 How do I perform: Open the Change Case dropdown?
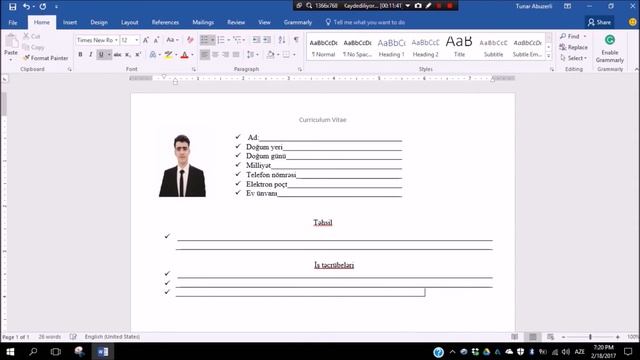click(x=172, y=40)
